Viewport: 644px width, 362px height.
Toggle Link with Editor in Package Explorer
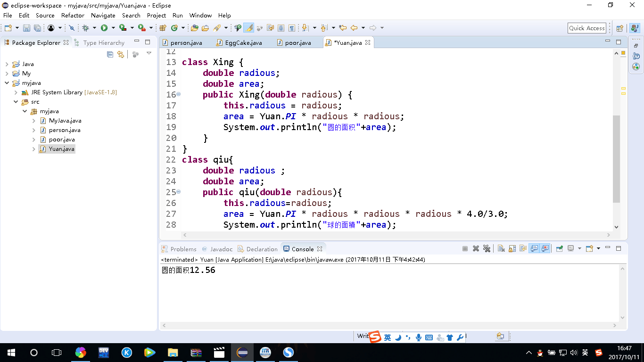[x=121, y=54]
